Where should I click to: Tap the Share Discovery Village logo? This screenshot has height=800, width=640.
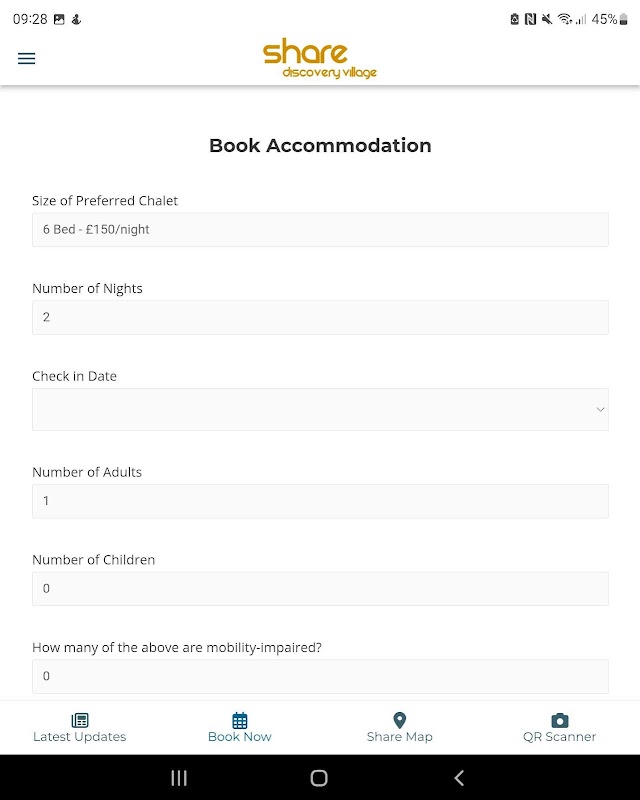[319, 58]
